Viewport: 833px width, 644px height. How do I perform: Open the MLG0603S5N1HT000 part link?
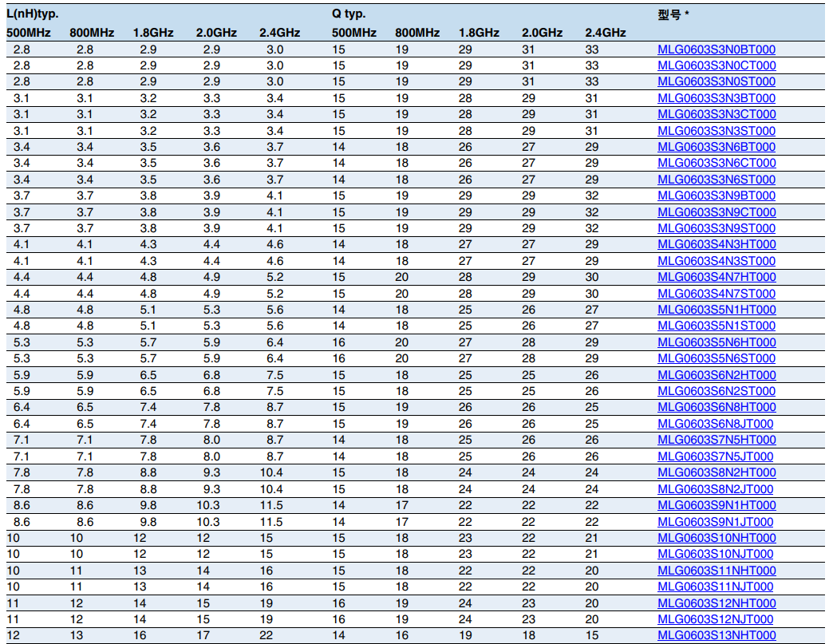pos(717,310)
